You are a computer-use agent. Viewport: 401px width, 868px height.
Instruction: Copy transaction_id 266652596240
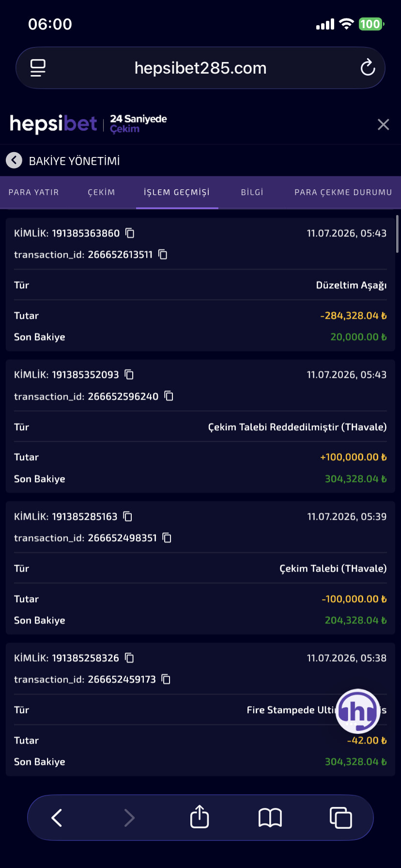coord(169,396)
